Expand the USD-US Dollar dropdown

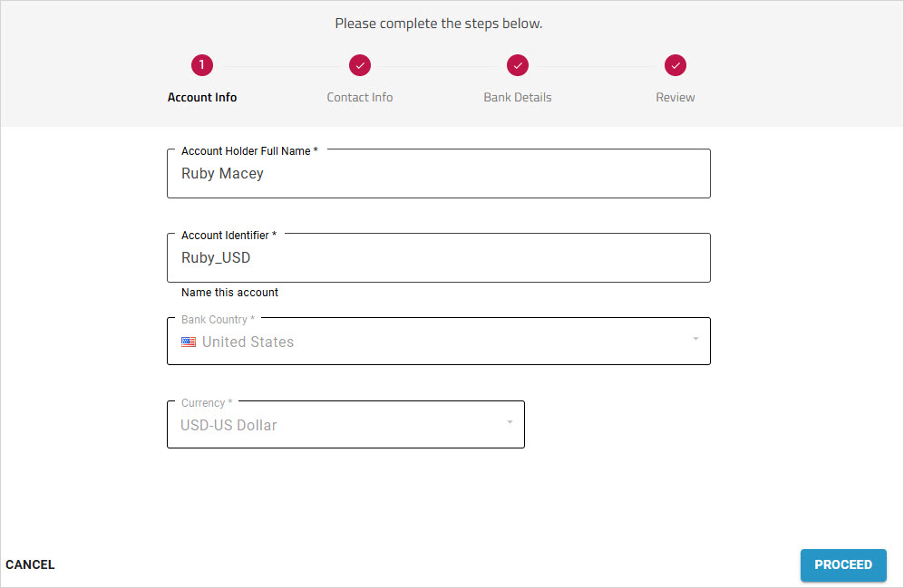[x=345, y=423]
